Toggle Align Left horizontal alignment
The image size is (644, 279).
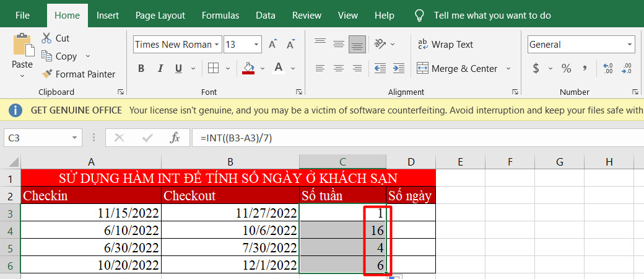(x=320, y=68)
